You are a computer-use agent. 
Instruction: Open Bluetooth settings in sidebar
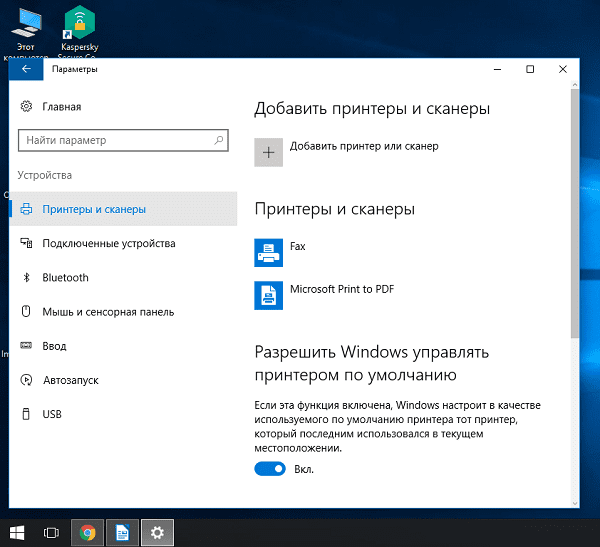tap(65, 278)
